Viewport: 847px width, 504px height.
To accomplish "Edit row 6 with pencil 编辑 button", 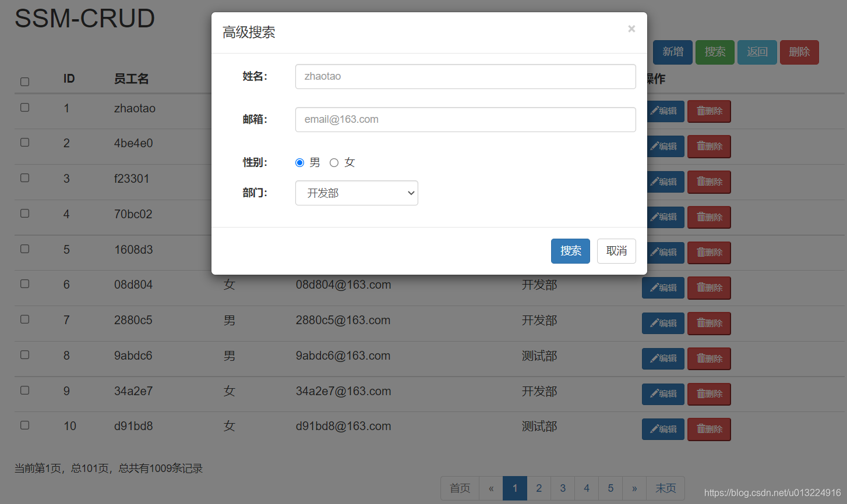I will click(x=663, y=288).
